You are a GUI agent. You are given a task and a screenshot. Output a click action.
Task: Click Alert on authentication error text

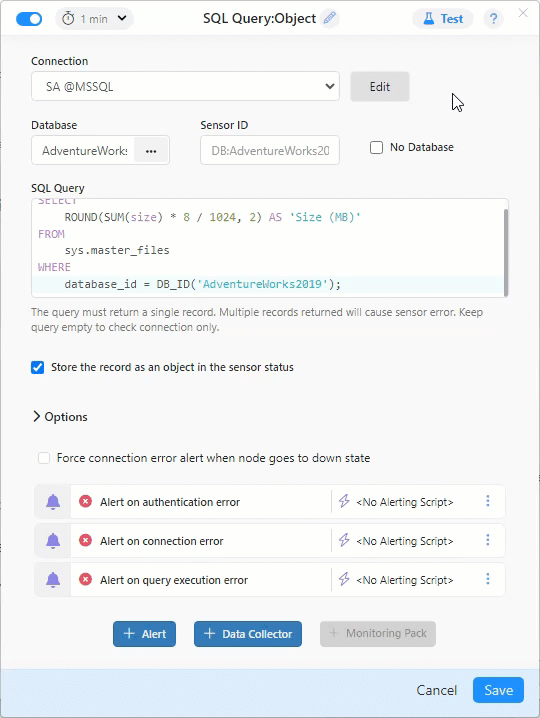(170, 502)
